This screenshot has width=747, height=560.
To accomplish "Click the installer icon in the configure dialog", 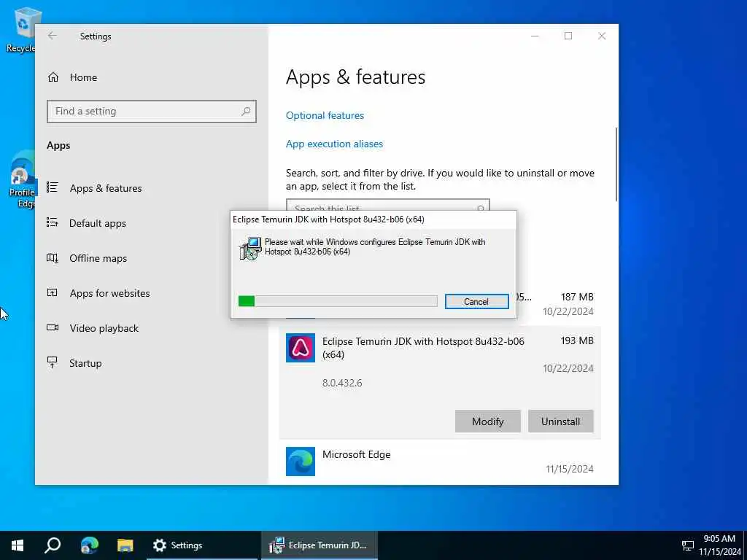I will 250,248.
